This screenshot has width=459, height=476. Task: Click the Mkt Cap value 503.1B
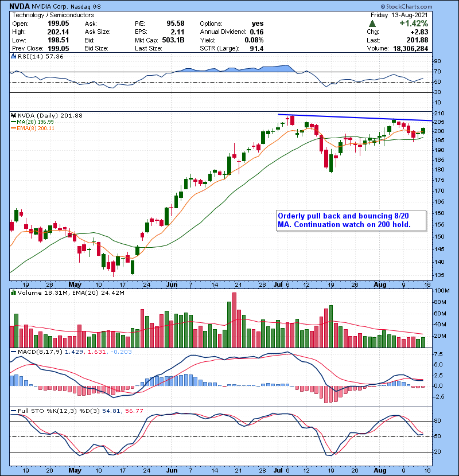[173, 40]
